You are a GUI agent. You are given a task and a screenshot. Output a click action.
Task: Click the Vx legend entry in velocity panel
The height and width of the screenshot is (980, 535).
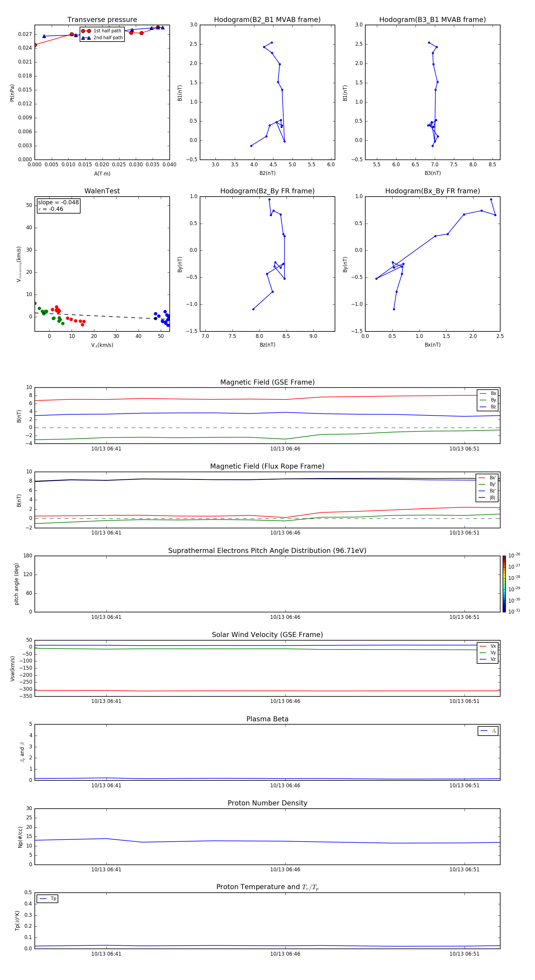pos(488,646)
